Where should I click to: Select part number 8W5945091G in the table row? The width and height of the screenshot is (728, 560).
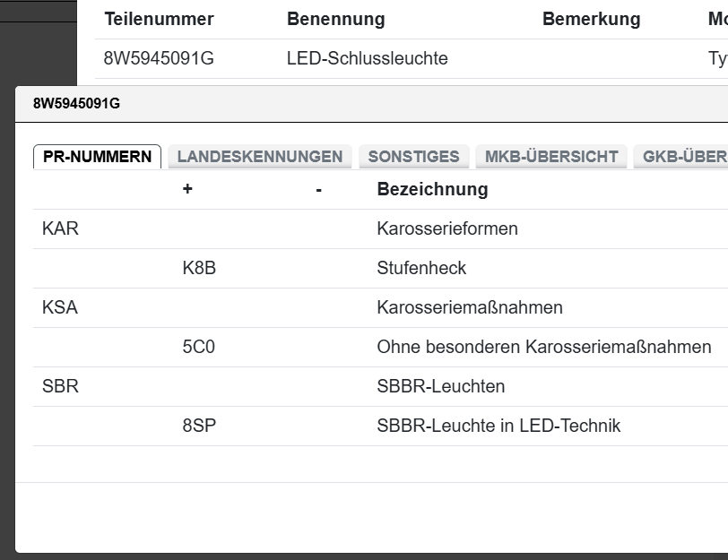(x=159, y=59)
